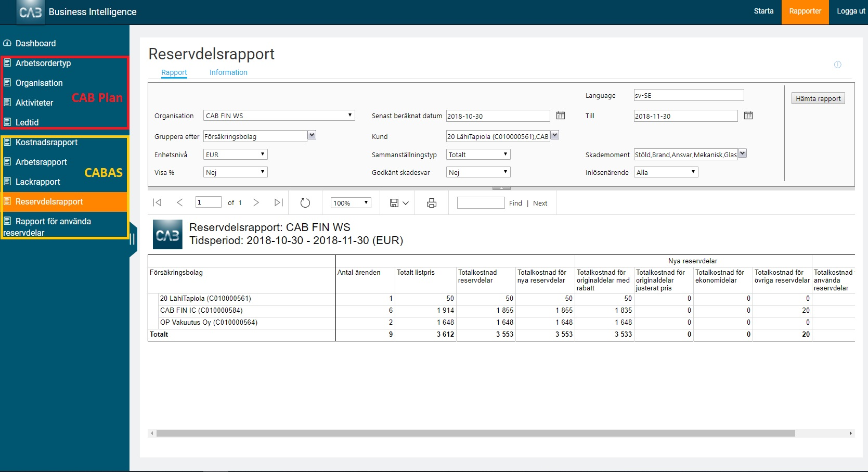Image resolution: width=868 pixels, height=472 pixels.
Task: Click the Find link in report toolbar
Action: (515, 203)
